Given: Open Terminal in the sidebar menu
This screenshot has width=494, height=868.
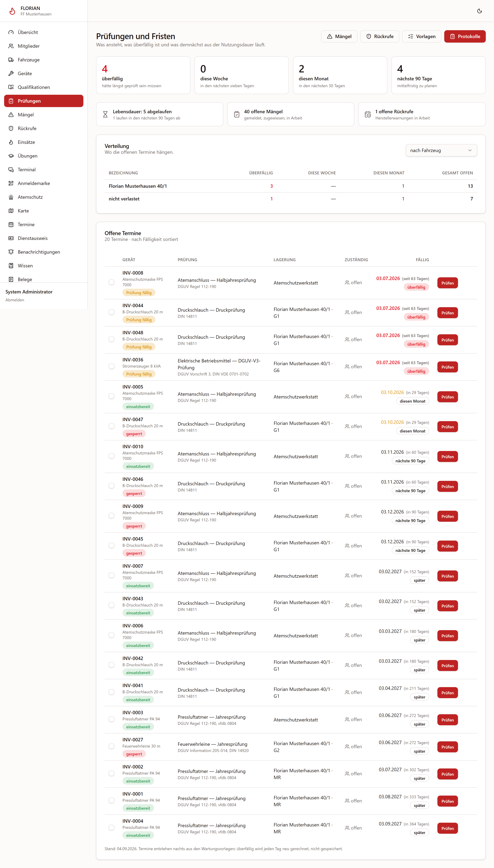Looking at the screenshot, I should [x=44, y=170].
